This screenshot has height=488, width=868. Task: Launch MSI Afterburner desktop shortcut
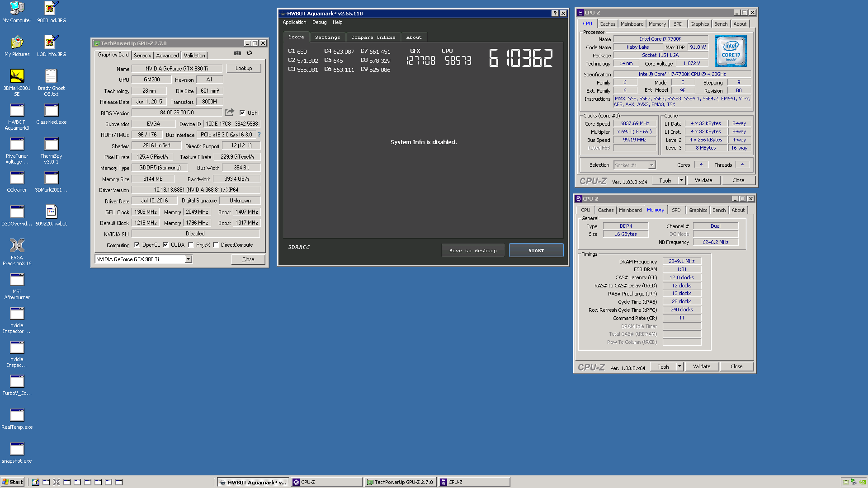click(x=17, y=286)
